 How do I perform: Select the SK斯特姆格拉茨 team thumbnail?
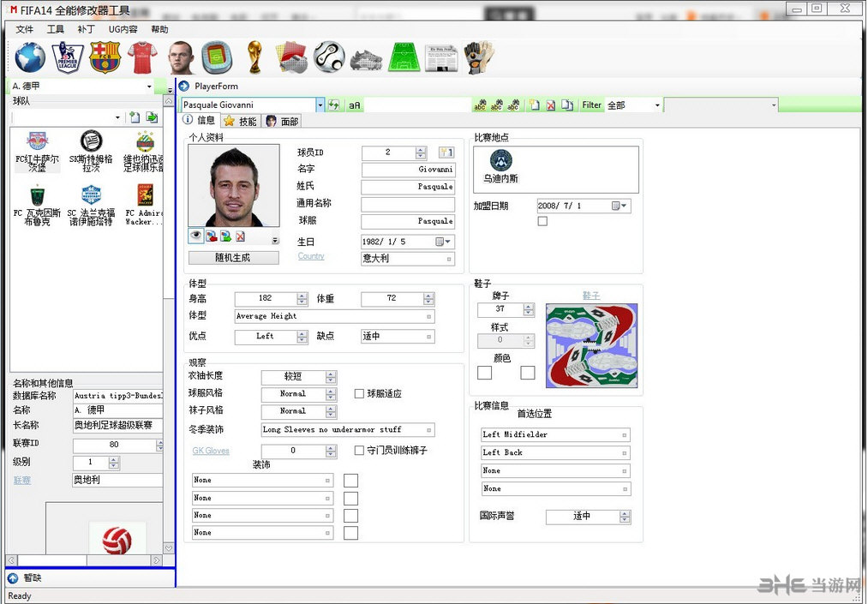coord(91,151)
